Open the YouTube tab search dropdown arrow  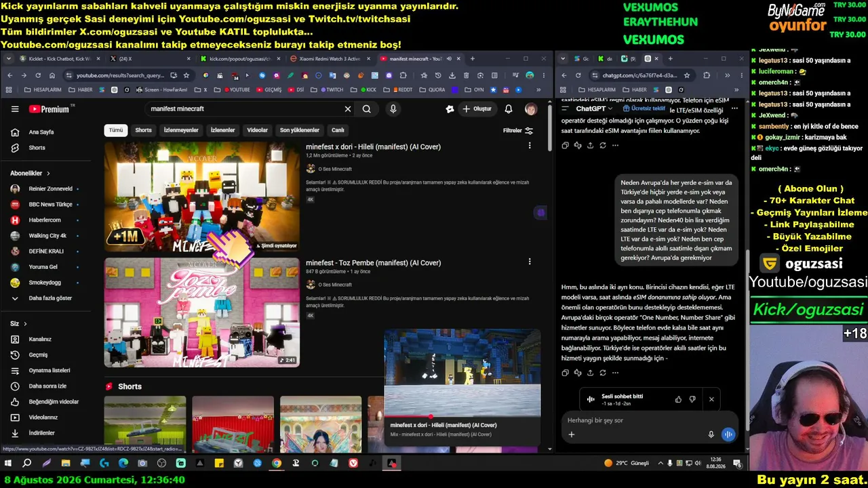pyautogui.click(x=9, y=59)
